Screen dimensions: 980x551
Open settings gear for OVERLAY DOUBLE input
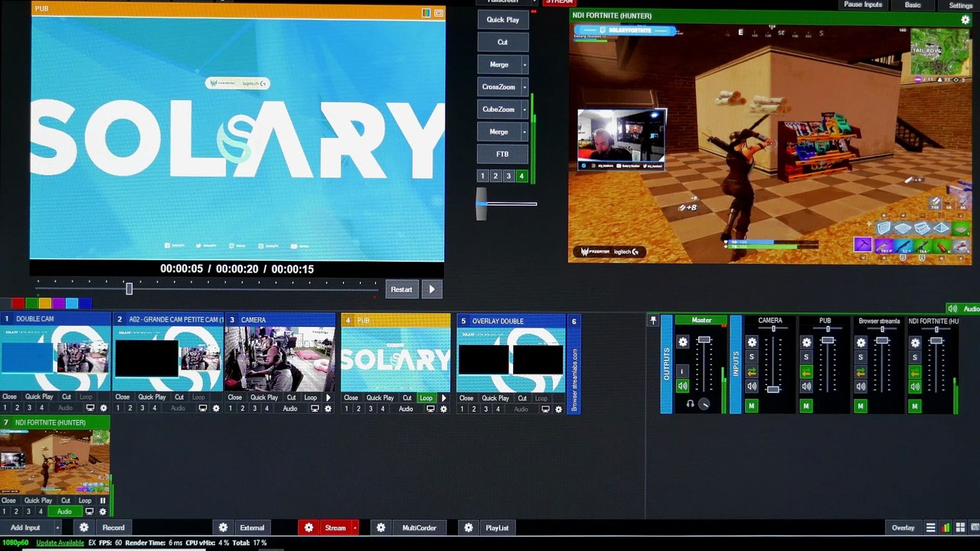(x=558, y=409)
